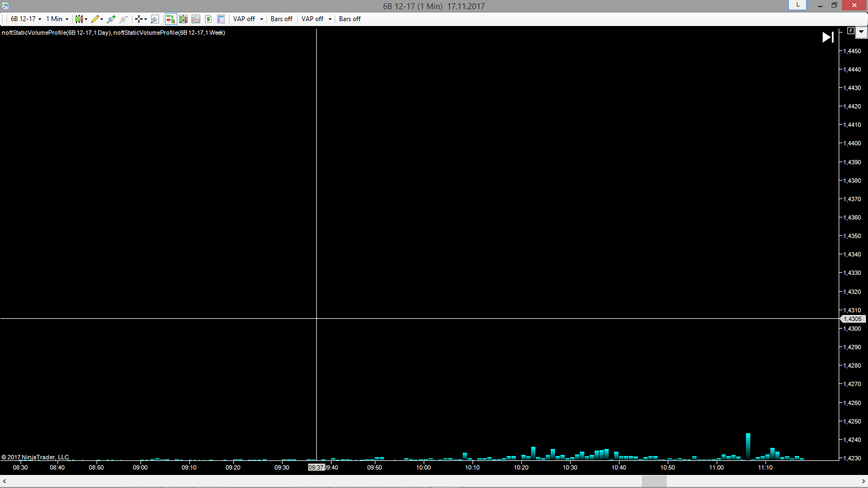
Task: Toggle the highlighted chart trader icon
Action: [x=170, y=19]
